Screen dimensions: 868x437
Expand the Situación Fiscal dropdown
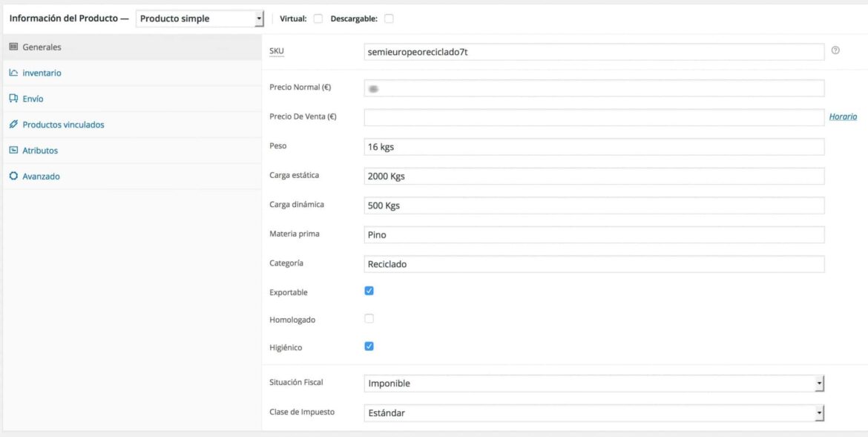820,381
